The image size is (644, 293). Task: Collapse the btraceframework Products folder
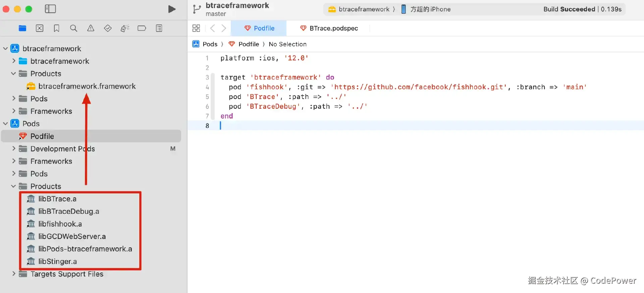13,74
